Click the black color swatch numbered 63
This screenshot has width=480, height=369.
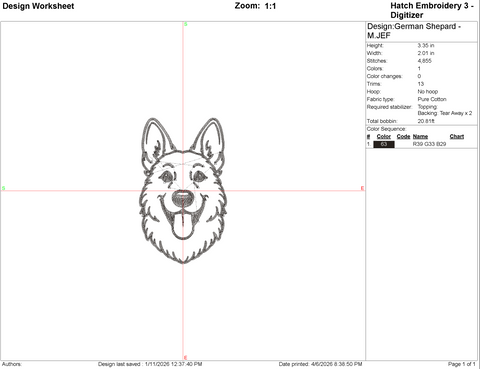tap(384, 144)
